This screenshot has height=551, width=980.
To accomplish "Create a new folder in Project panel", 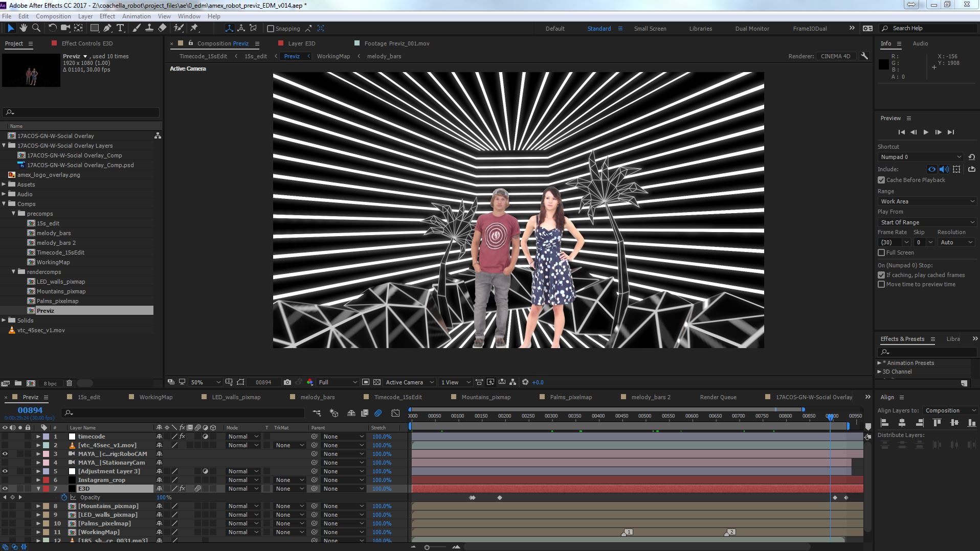I will (x=18, y=383).
